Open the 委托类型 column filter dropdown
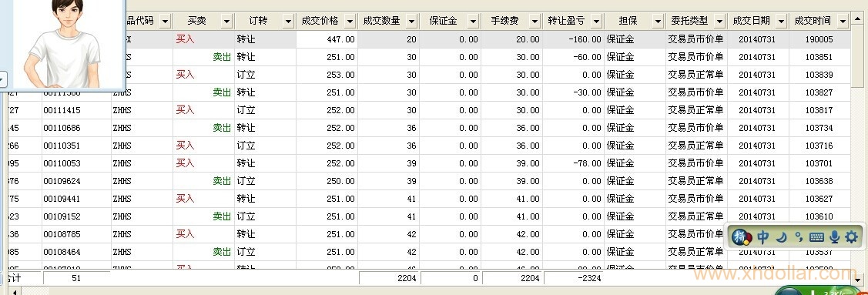Viewport: 868px width, 295px height. 719,21
